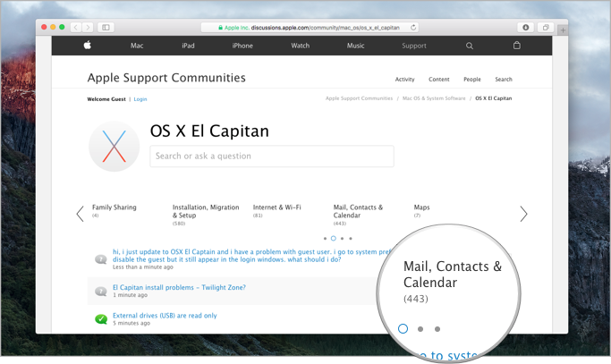This screenshot has height=364, width=611.
Task: Click question icon beside El Capitan install post
Action: 101,292
